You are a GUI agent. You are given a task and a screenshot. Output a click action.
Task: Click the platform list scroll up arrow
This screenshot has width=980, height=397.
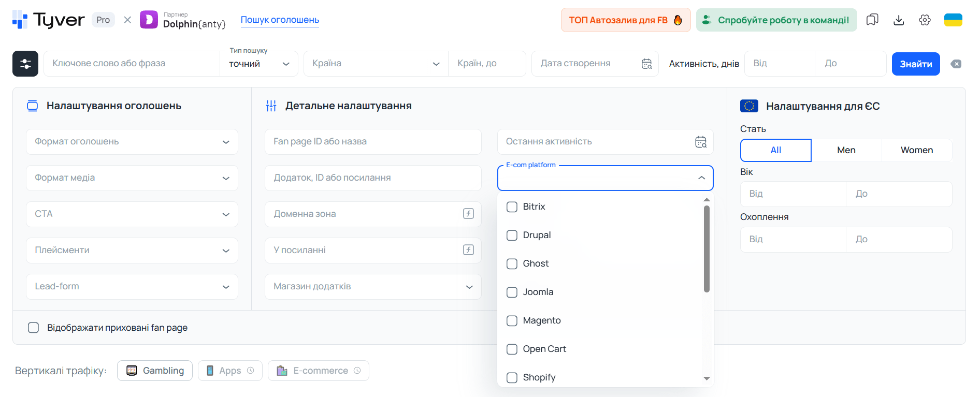point(707,200)
